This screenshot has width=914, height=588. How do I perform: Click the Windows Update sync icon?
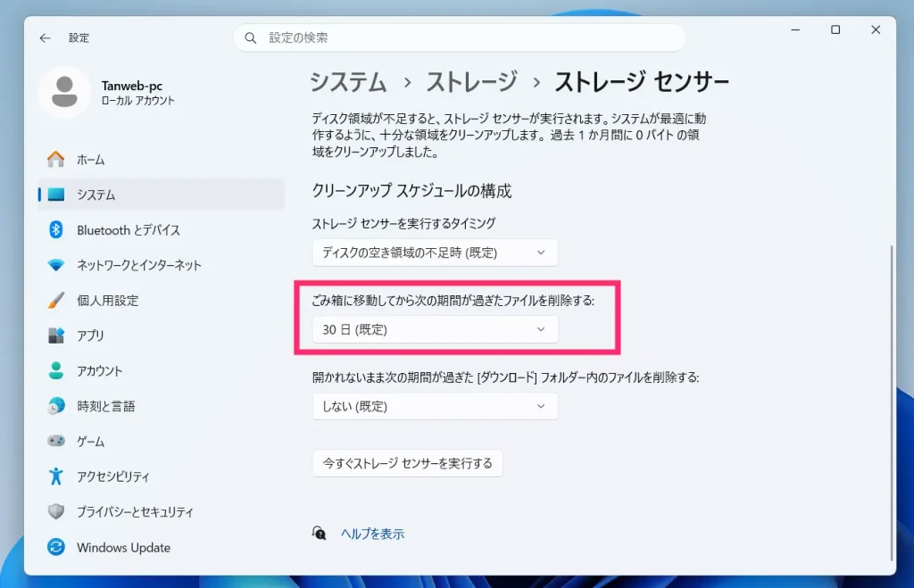56,547
